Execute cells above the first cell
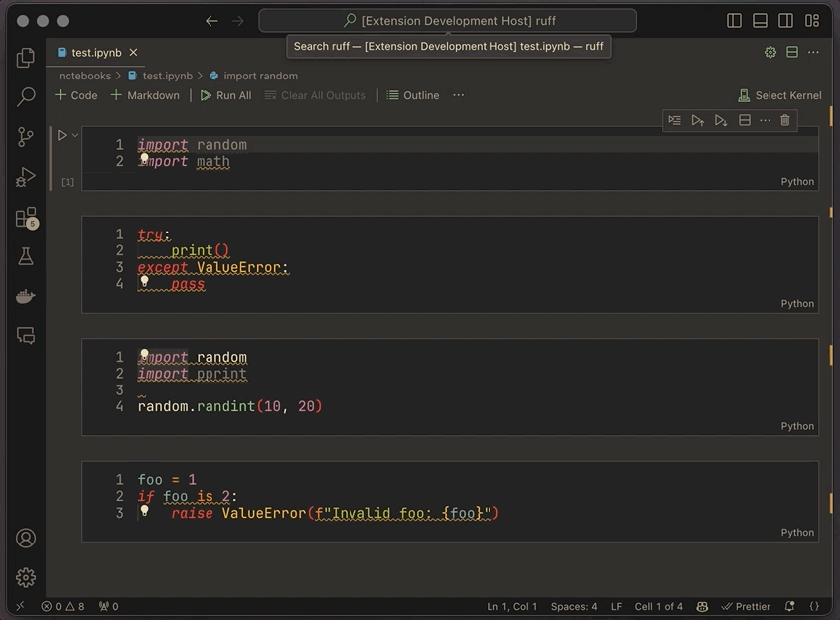Image resolution: width=840 pixels, height=620 pixels. (697, 120)
